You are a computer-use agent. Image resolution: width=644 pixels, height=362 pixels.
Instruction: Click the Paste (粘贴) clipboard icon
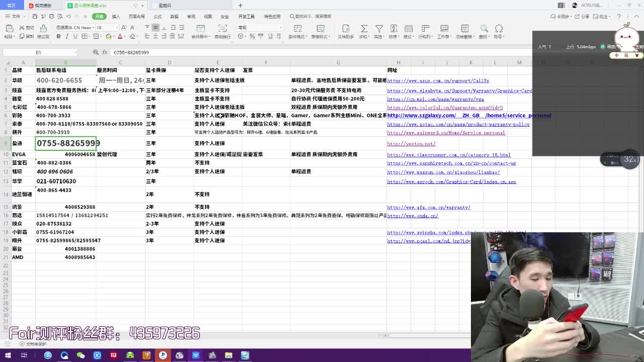pyautogui.click(x=9, y=28)
